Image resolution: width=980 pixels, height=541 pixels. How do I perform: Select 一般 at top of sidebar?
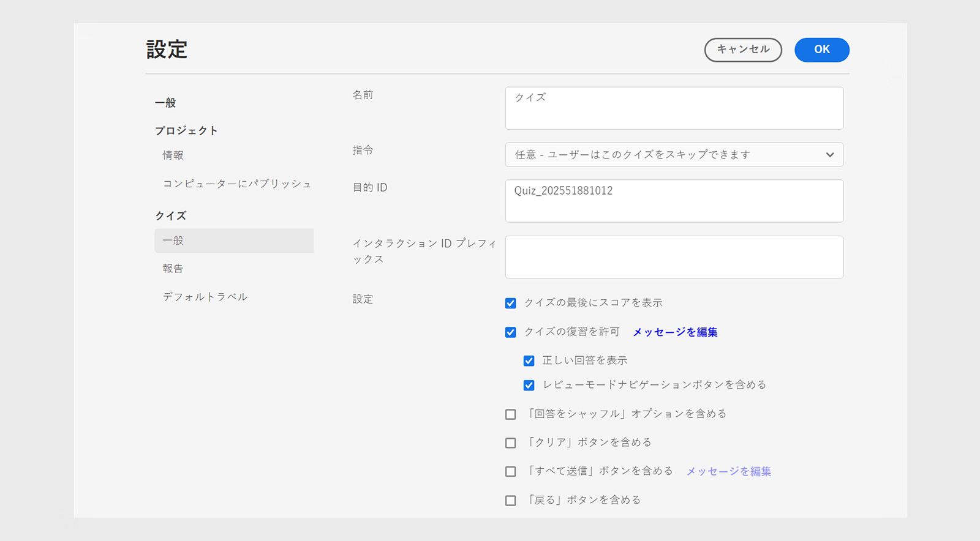(x=165, y=103)
